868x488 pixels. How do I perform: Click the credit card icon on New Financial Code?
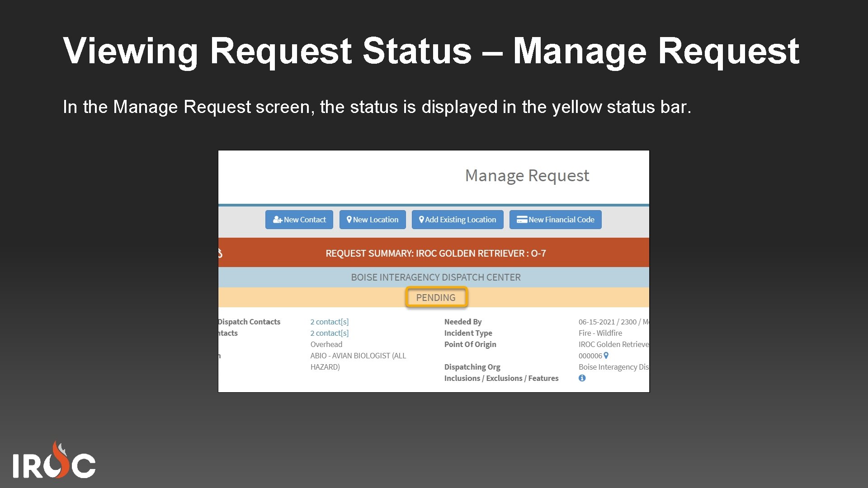pos(521,220)
